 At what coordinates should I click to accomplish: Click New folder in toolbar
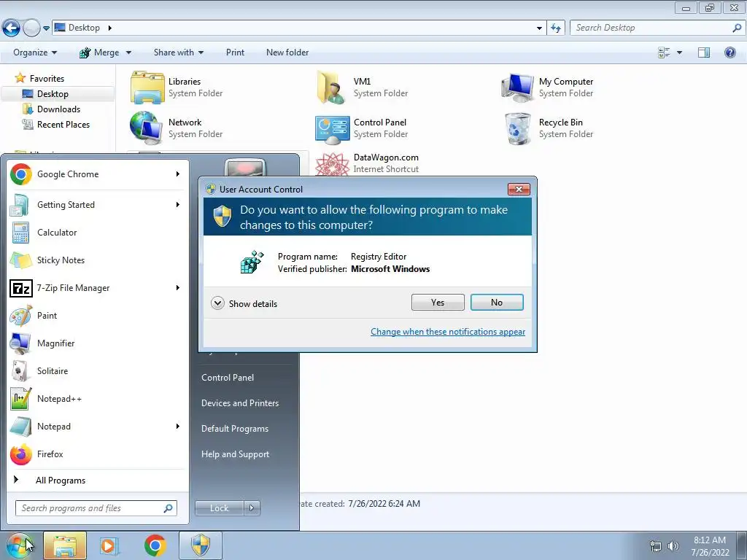click(x=287, y=52)
